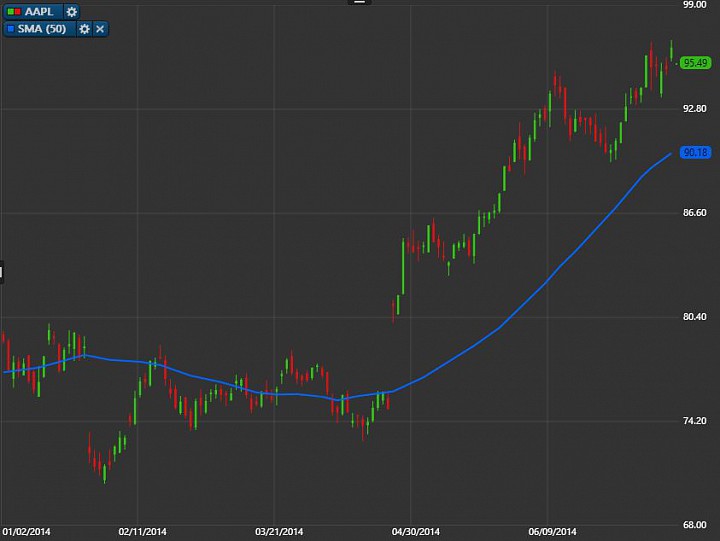
Task: Open AAPL series settings gear
Action: point(71,12)
